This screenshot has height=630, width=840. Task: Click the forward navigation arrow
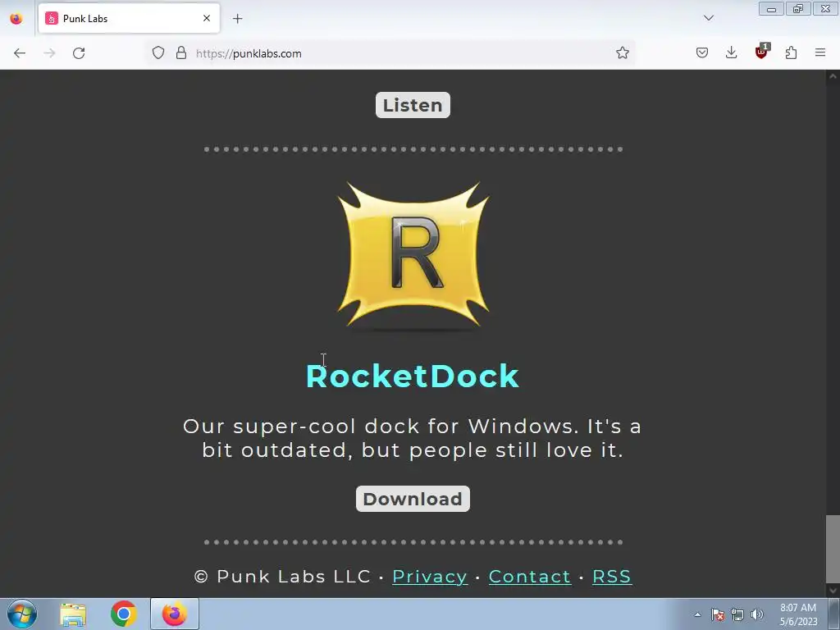point(49,53)
